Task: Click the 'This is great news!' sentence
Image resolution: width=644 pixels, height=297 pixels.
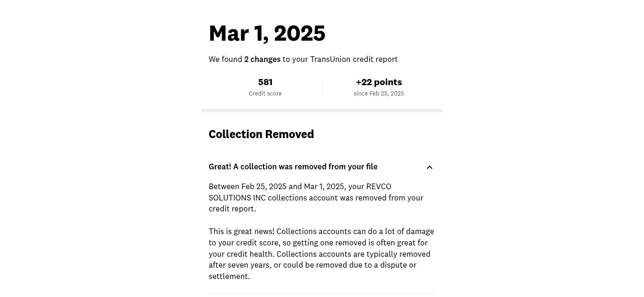Action: point(242,231)
